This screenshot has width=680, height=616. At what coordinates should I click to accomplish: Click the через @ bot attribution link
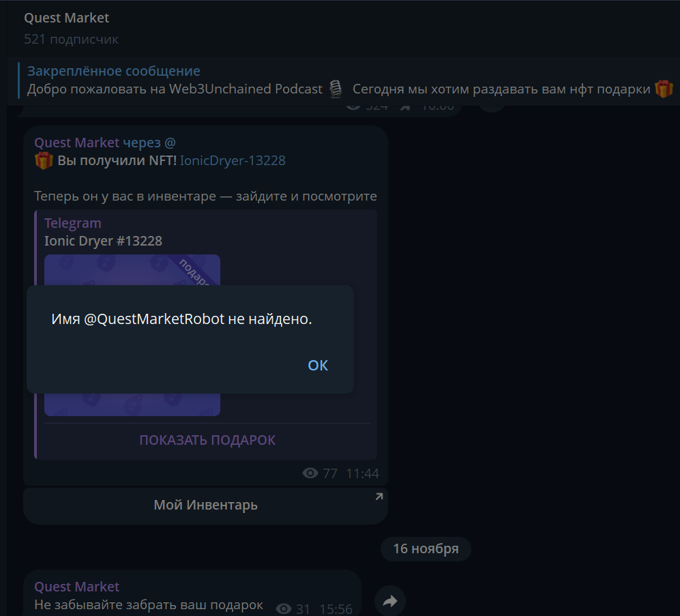(149, 143)
